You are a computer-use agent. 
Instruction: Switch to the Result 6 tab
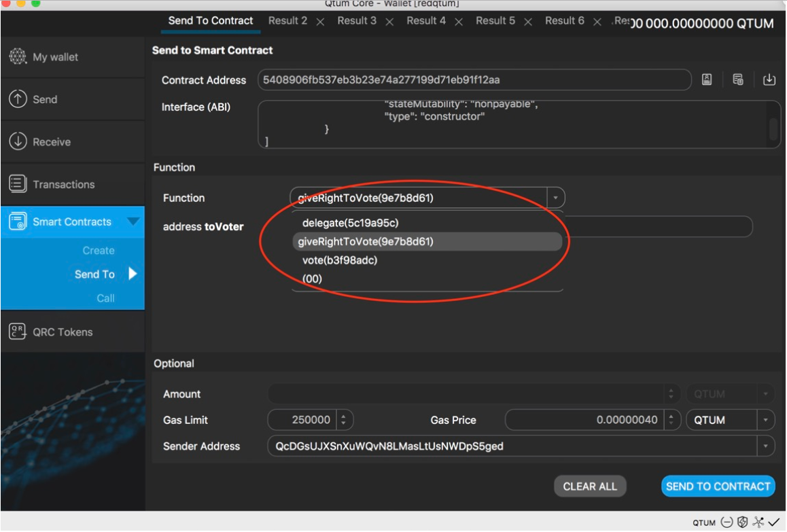tap(565, 21)
